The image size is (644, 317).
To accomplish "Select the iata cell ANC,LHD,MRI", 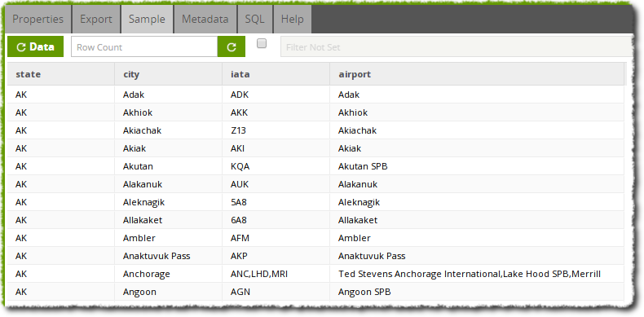I will click(276, 274).
